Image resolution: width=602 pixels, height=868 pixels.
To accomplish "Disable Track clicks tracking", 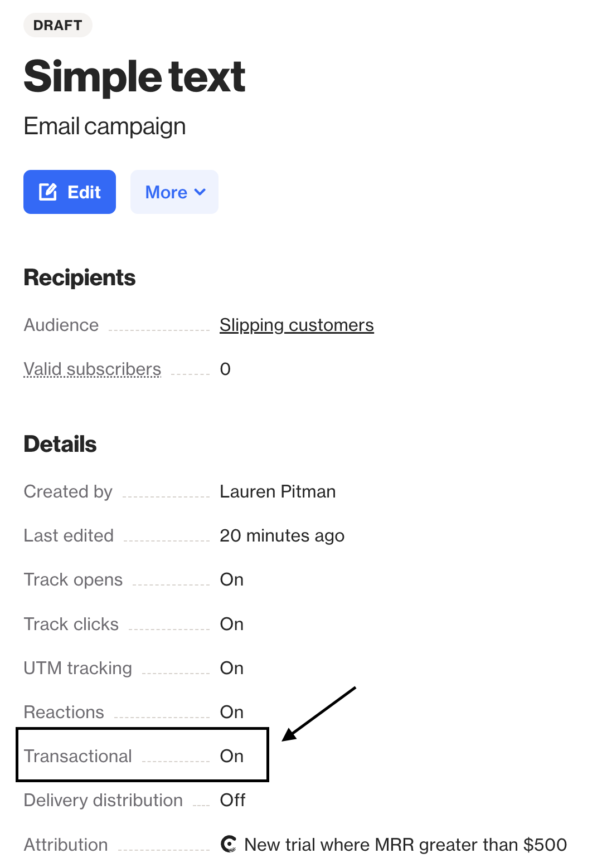I will pos(231,624).
